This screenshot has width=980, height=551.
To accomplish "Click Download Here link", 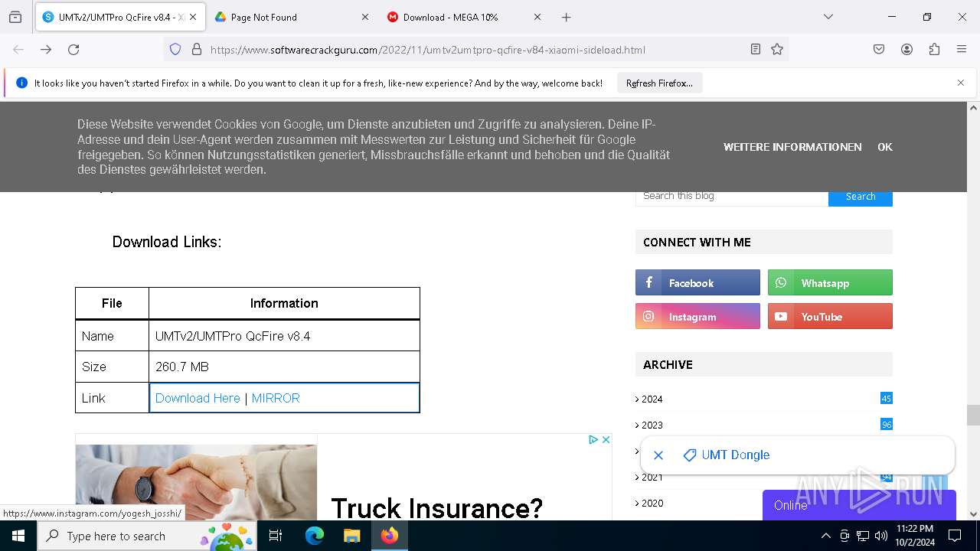I will click(x=198, y=398).
